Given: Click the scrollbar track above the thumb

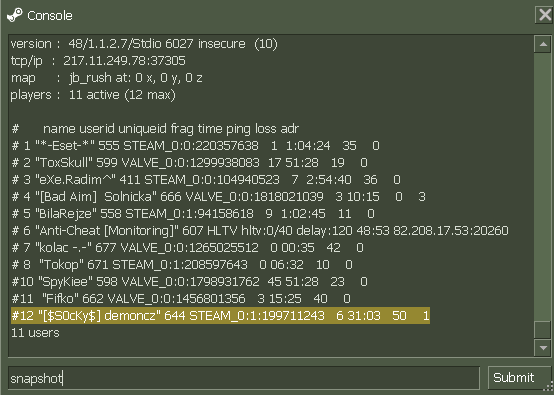Looking at the screenshot, I should point(543,187).
